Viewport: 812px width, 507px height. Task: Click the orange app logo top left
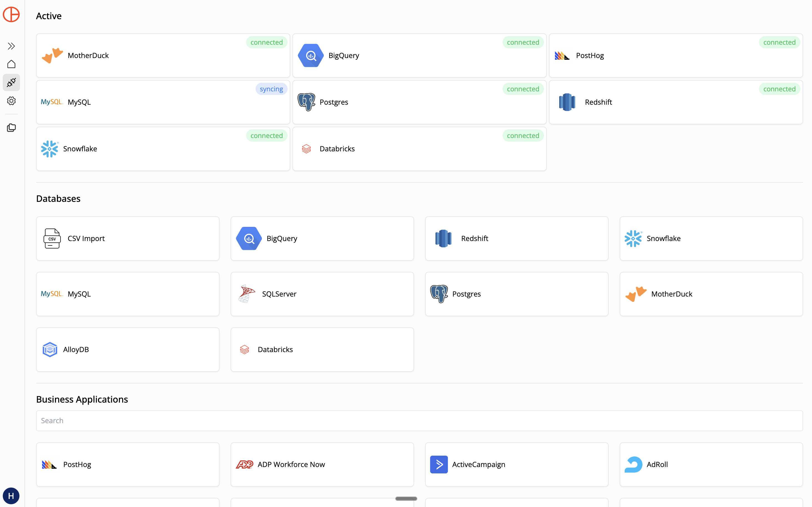(x=11, y=15)
